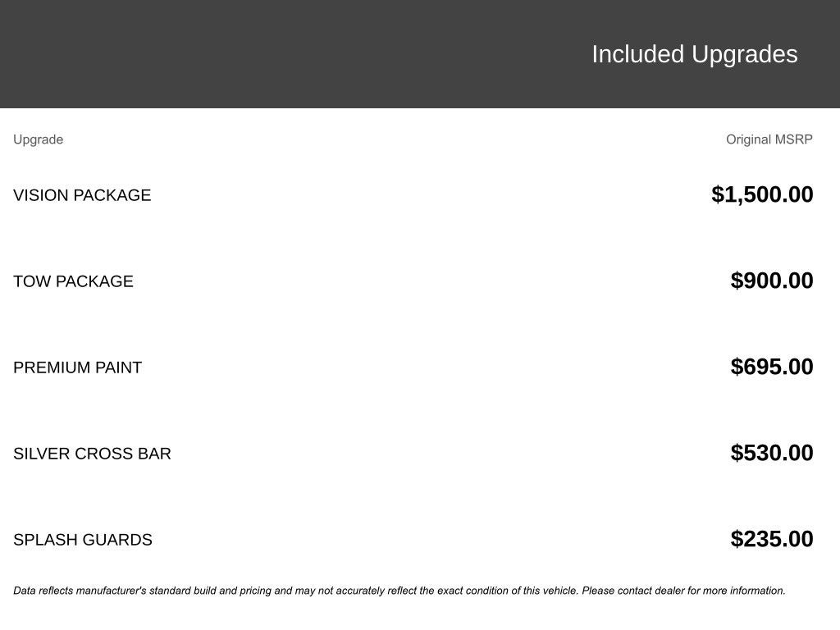Click the $695.00 price value

(x=771, y=367)
